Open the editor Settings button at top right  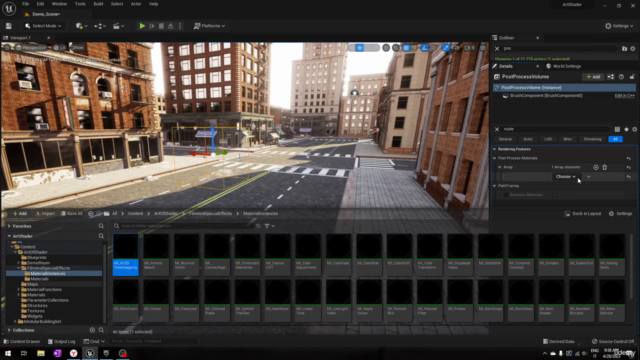(x=618, y=26)
